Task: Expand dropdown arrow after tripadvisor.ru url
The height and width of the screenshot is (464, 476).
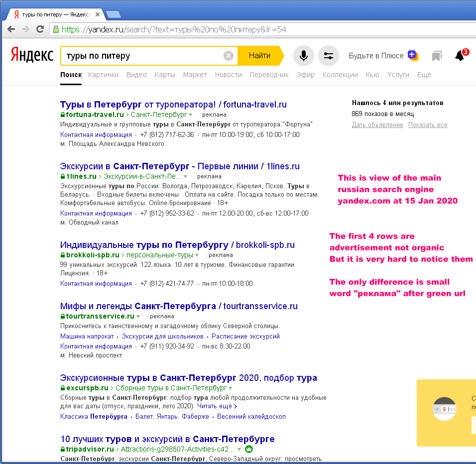Action: pyautogui.click(x=239, y=450)
